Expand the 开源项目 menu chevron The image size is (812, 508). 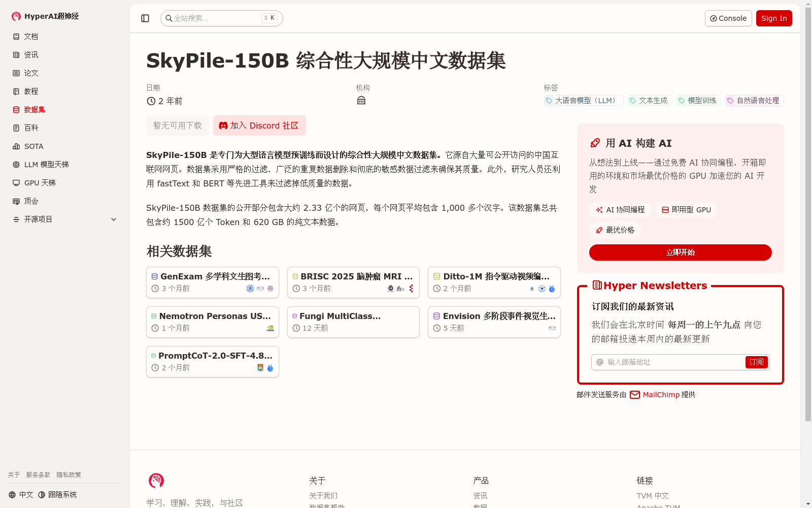114,219
